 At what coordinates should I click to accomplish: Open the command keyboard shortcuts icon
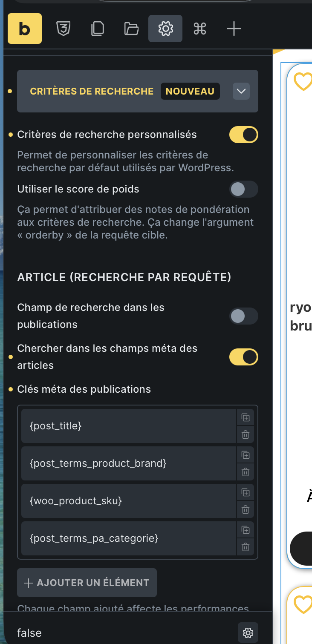[x=199, y=29]
